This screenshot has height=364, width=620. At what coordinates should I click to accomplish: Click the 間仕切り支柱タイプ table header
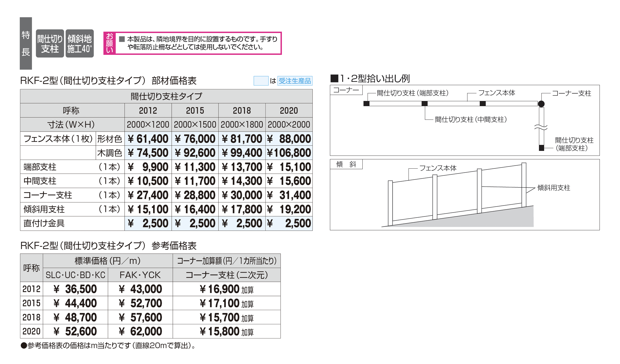[x=166, y=96]
